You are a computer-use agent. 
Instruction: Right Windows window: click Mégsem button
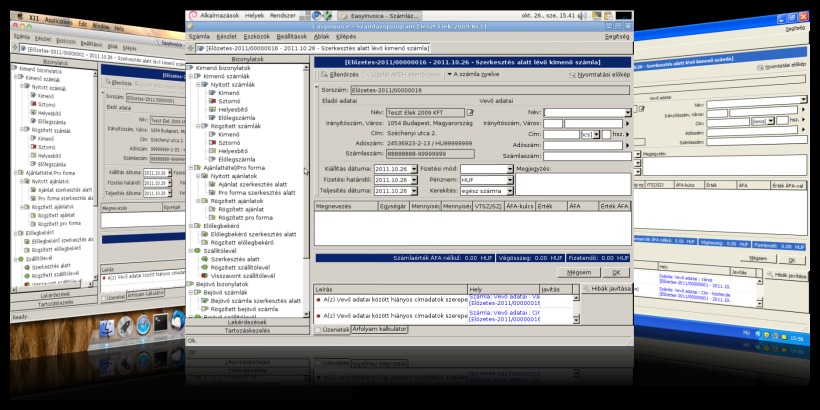click(758, 258)
